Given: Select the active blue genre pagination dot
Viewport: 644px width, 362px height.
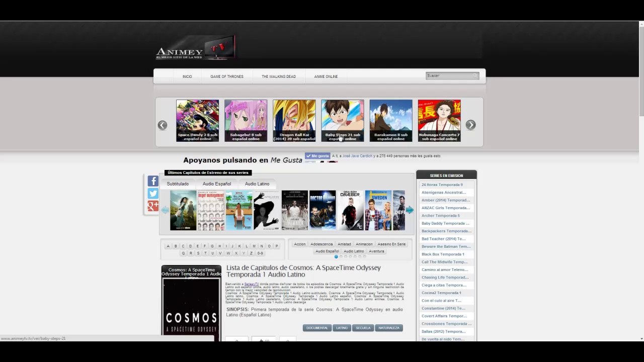Looking at the screenshot, I should (x=336, y=257).
